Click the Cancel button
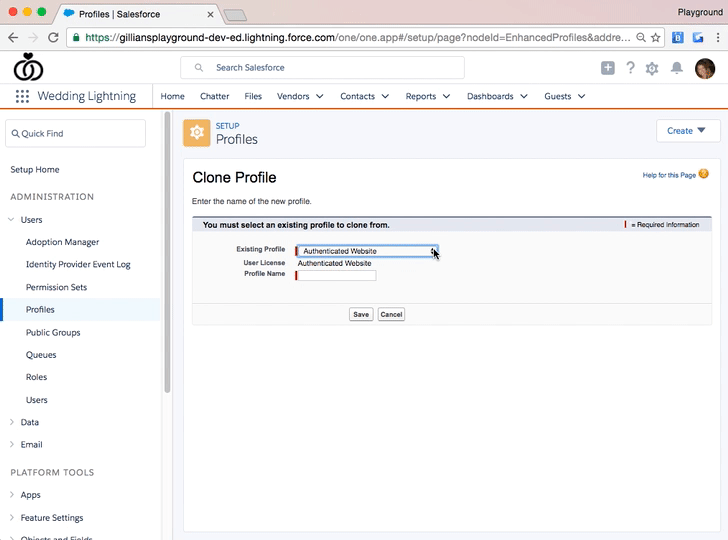 tap(391, 314)
